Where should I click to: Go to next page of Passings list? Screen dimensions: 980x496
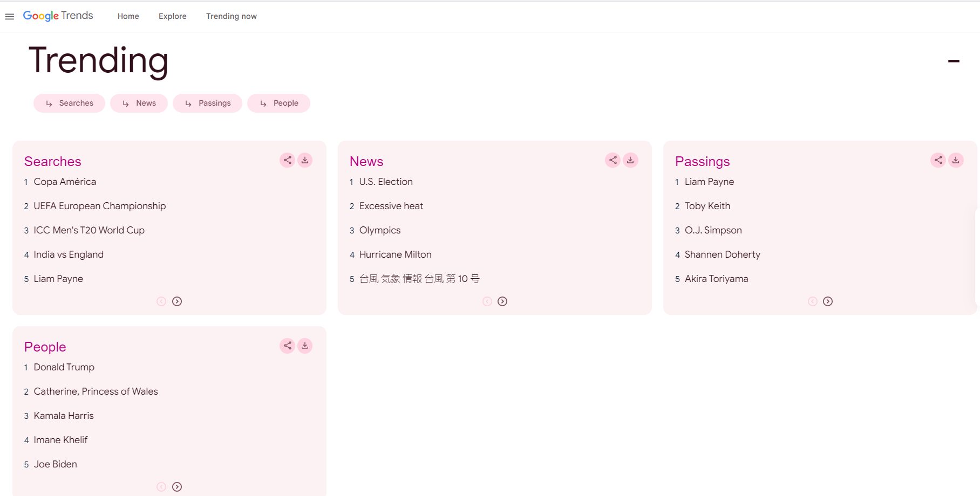[x=828, y=301]
